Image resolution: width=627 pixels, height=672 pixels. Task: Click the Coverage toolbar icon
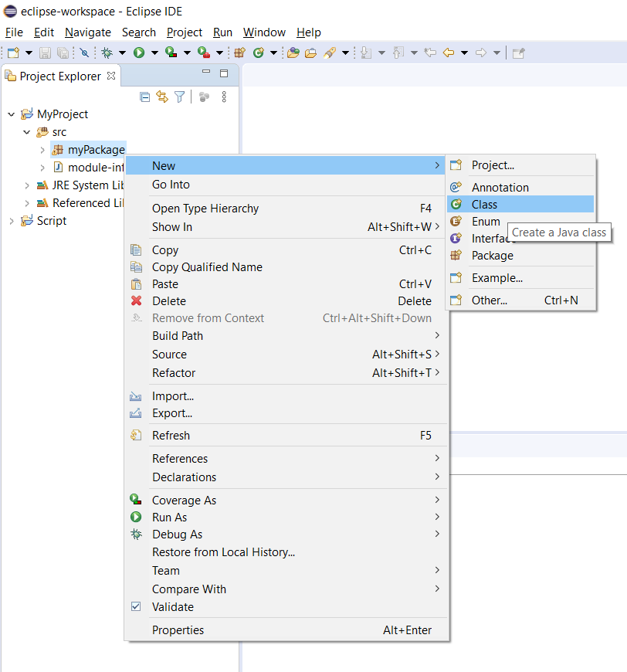[x=171, y=53]
